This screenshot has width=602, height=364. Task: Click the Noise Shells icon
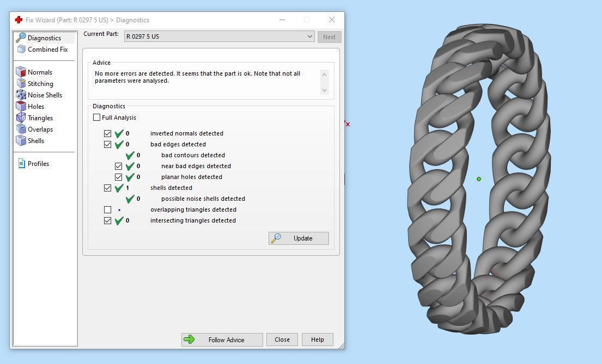pos(21,95)
